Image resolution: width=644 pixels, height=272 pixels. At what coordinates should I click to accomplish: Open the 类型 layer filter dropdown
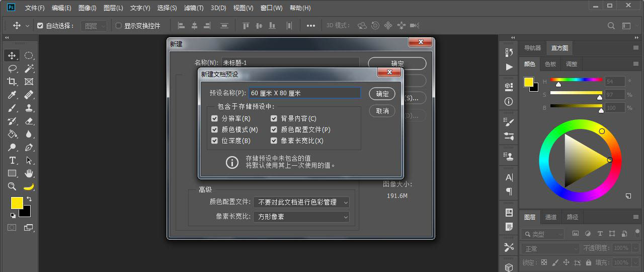pyautogui.click(x=543, y=234)
